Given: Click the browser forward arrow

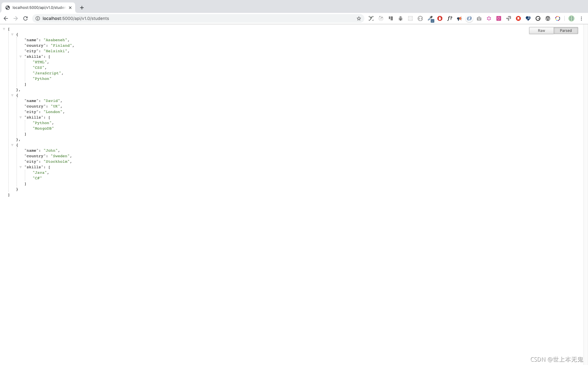Looking at the screenshot, I should click(x=16, y=18).
